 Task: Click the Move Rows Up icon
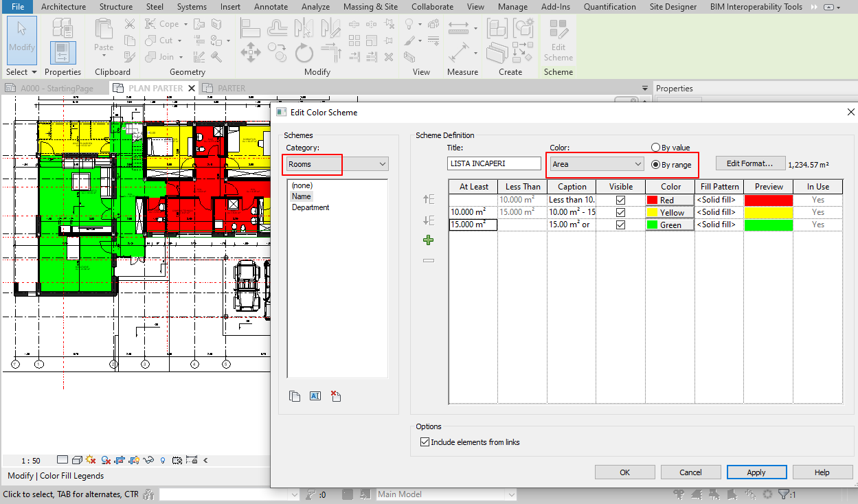click(x=428, y=198)
